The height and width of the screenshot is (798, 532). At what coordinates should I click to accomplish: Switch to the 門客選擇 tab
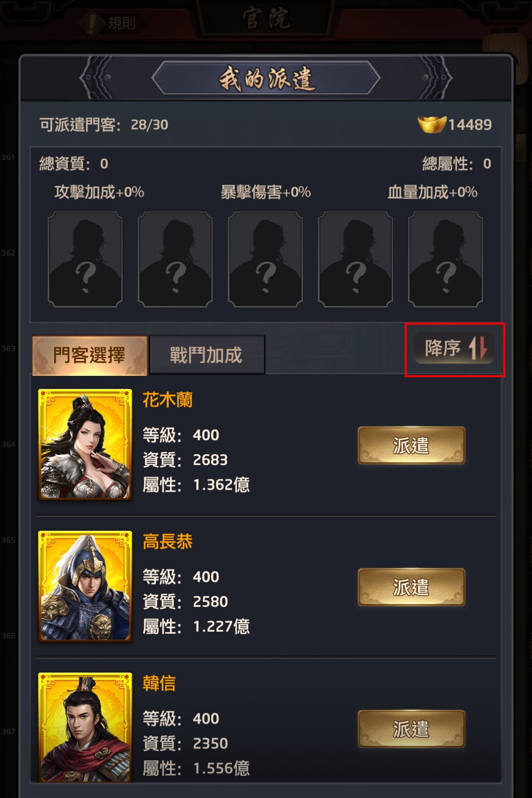coord(90,355)
